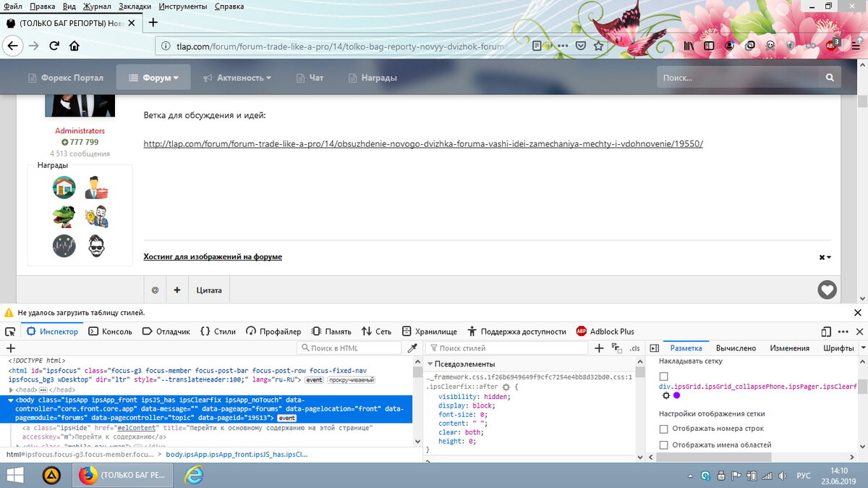Focus the 'Поиск стилей' filter field

tap(506, 348)
